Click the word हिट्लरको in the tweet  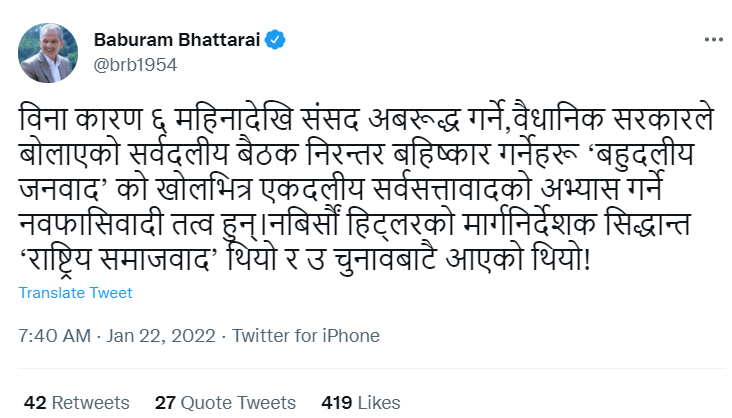(x=401, y=224)
